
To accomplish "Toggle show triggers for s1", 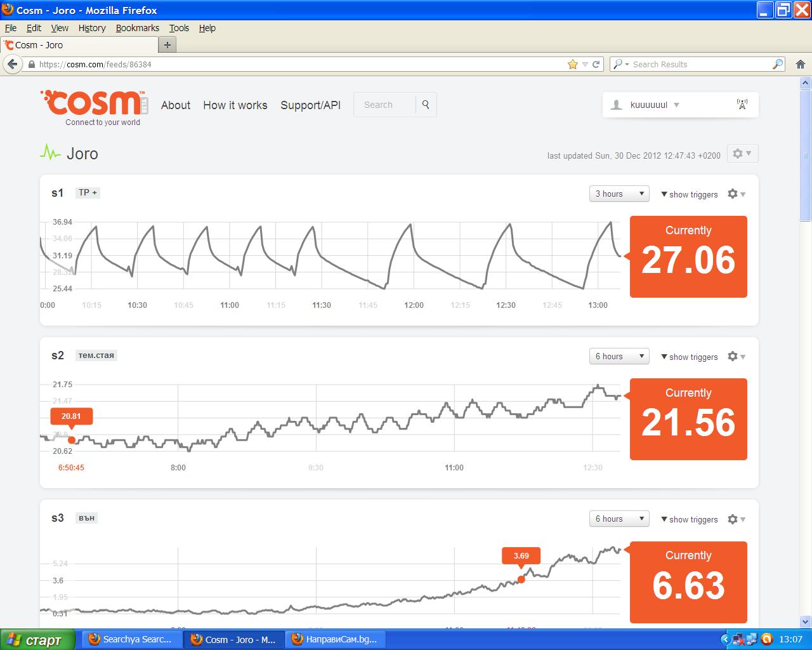I will point(689,194).
